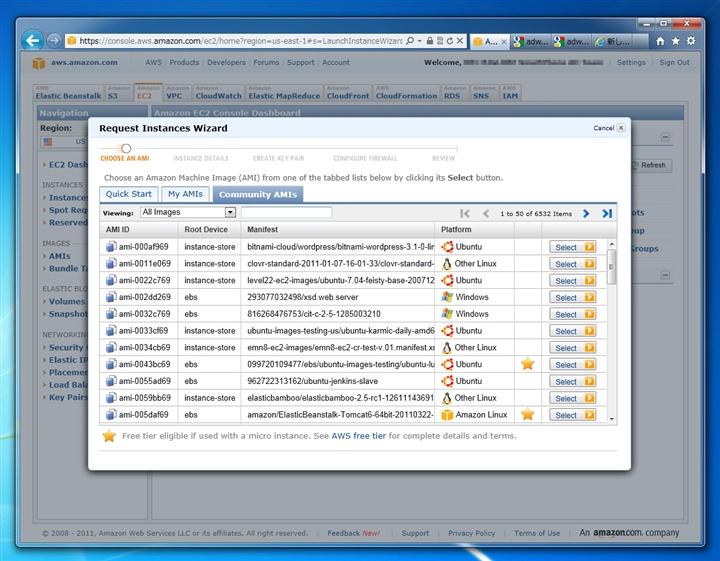Select the ami-005daf69 Amazon Linux image
The width and height of the screenshot is (720, 561).
[573, 415]
